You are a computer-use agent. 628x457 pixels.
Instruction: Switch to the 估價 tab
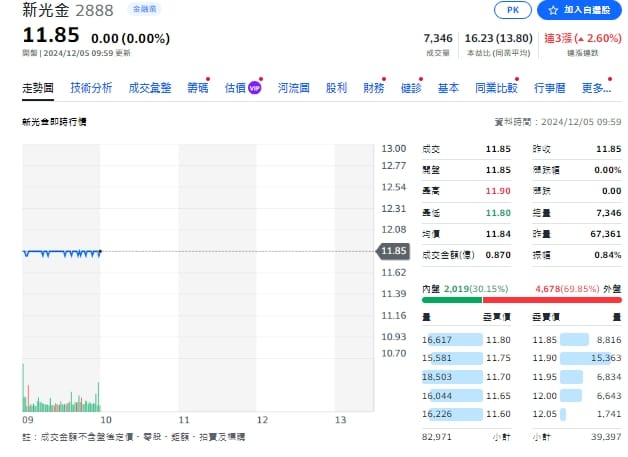coord(235,88)
